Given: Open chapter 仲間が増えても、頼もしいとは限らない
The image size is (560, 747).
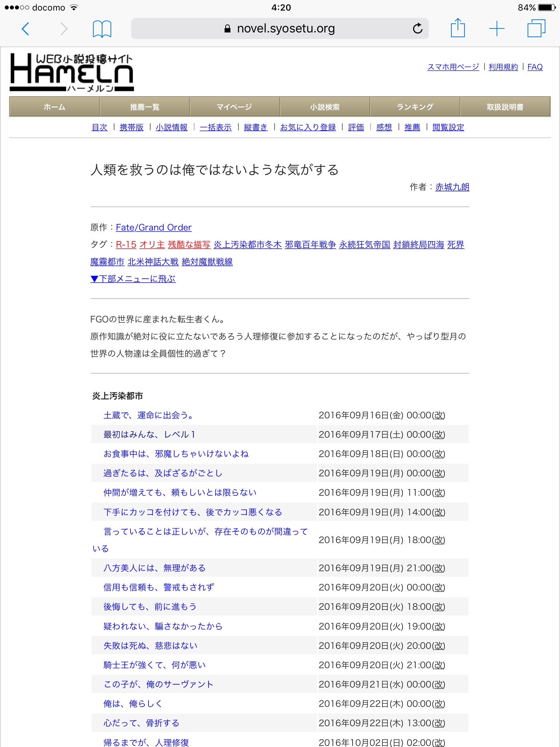Looking at the screenshot, I should click(x=180, y=493).
